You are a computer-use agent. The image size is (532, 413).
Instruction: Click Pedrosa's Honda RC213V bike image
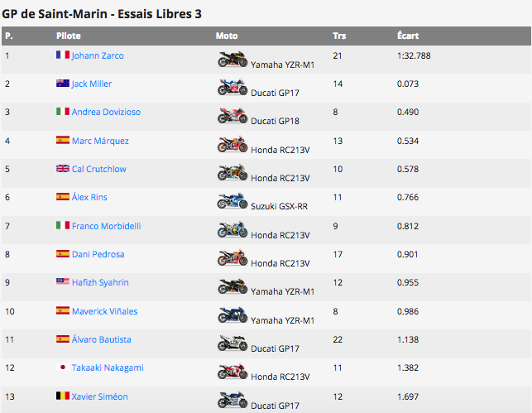tap(232, 258)
